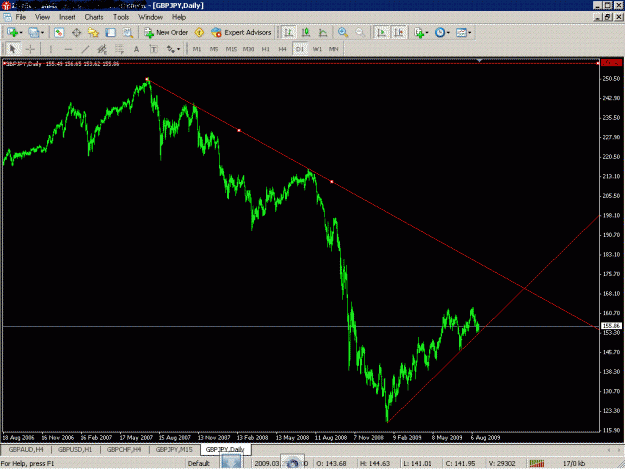Open the Help menu
Viewport: 625px width, 469px height.
[179, 17]
